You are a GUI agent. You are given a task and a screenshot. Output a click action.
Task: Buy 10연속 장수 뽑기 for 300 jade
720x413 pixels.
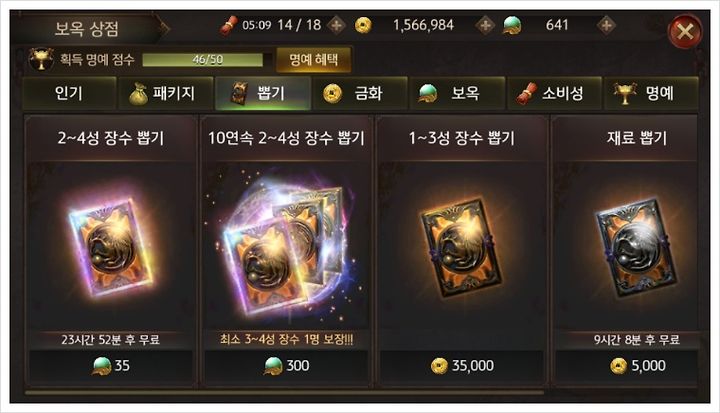(286, 366)
